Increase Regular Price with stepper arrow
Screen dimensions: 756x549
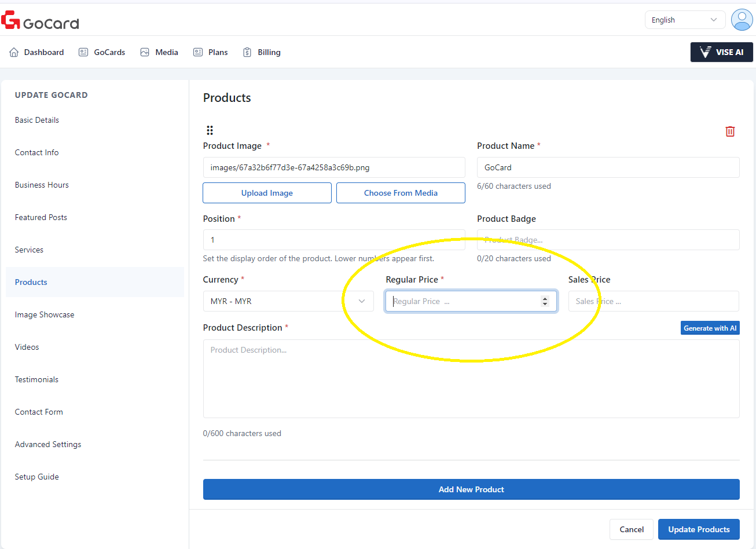545,298
